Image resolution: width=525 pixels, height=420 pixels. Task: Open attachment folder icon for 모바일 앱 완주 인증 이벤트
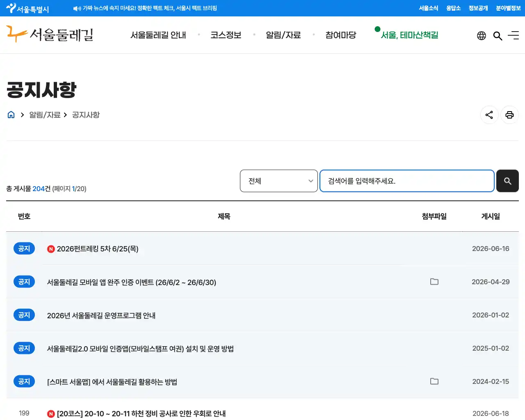pos(434,282)
